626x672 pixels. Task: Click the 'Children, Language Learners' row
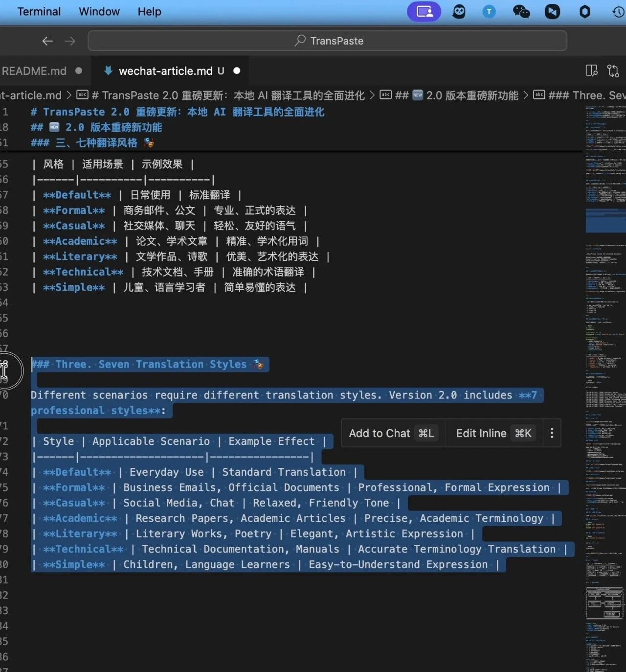tap(266, 565)
